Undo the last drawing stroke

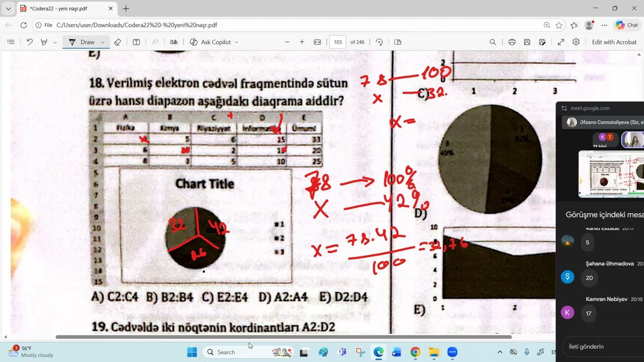pyautogui.click(x=30, y=42)
